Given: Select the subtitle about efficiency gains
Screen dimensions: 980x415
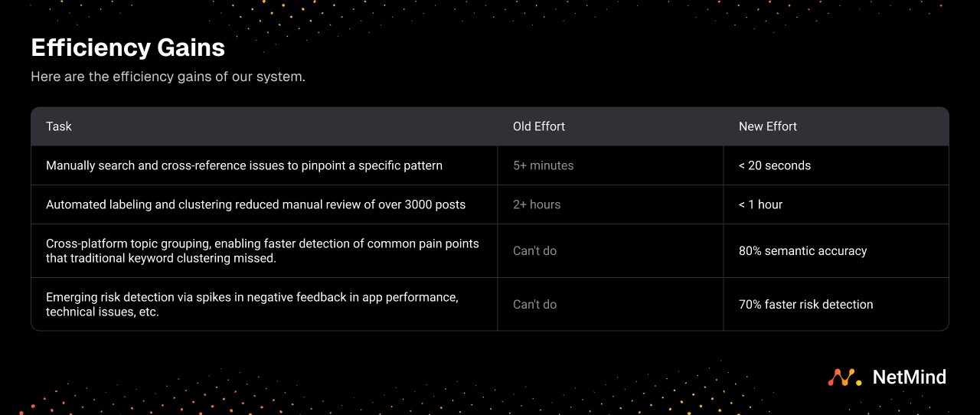Looking at the screenshot, I should tap(168, 77).
